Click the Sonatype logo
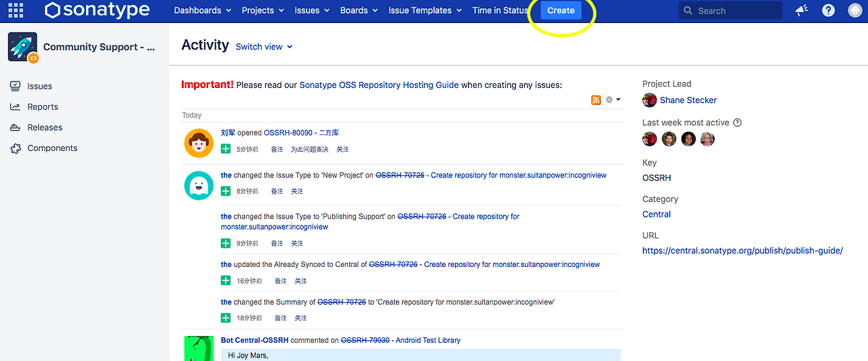The image size is (868, 361). tap(97, 10)
